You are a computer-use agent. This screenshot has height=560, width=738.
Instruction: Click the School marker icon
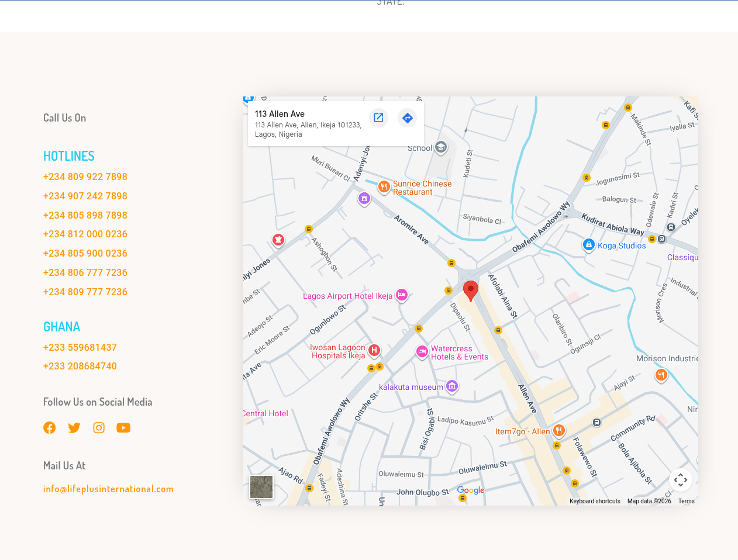[442, 147]
